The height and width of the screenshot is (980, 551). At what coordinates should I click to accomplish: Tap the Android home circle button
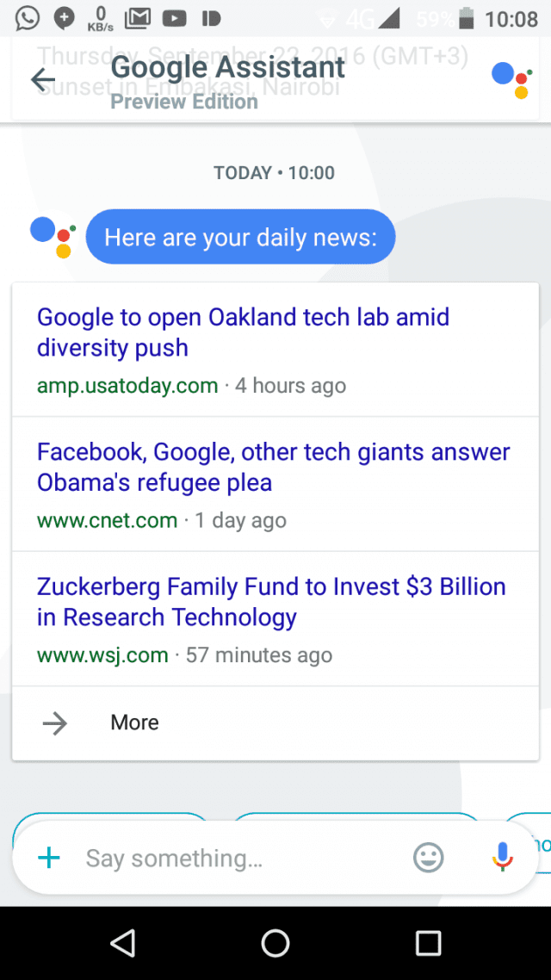coord(275,942)
